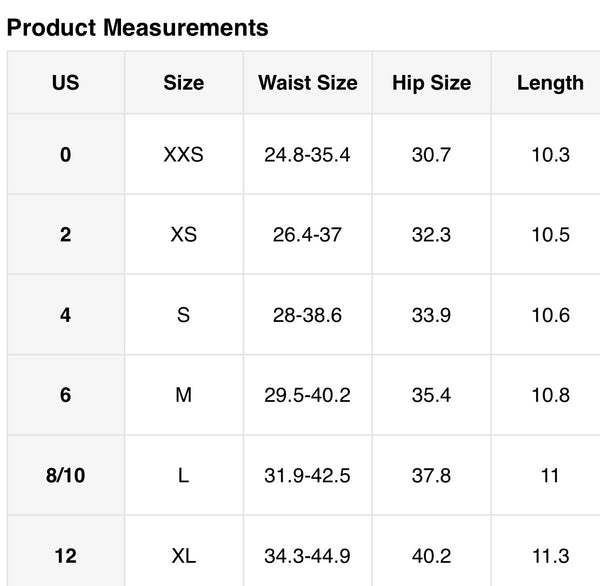
Task: Select the XL size cell
Action: point(183,555)
